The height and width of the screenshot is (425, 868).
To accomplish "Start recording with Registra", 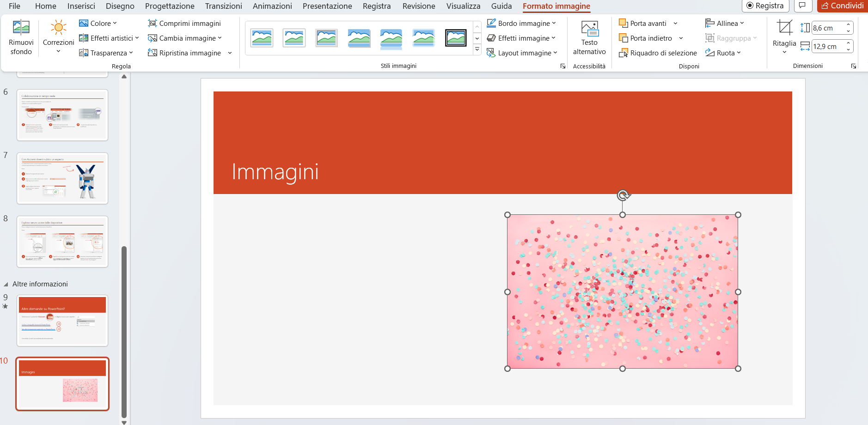I will [x=765, y=6].
